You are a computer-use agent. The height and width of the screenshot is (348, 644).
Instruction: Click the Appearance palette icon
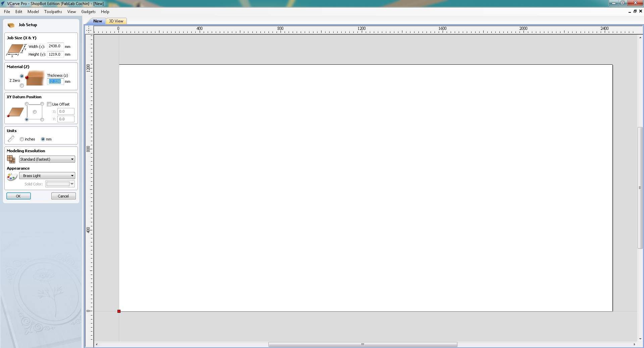(x=11, y=177)
